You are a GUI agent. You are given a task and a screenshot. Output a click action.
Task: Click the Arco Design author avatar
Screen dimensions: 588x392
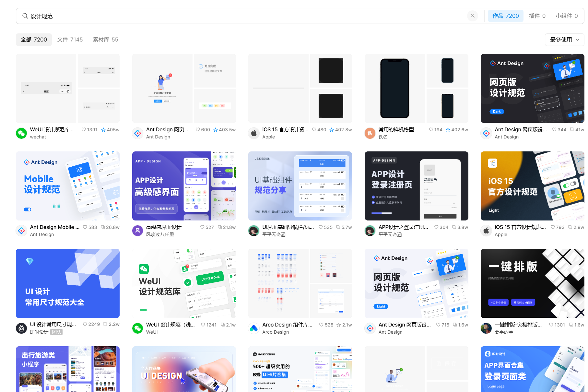(254, 328)
